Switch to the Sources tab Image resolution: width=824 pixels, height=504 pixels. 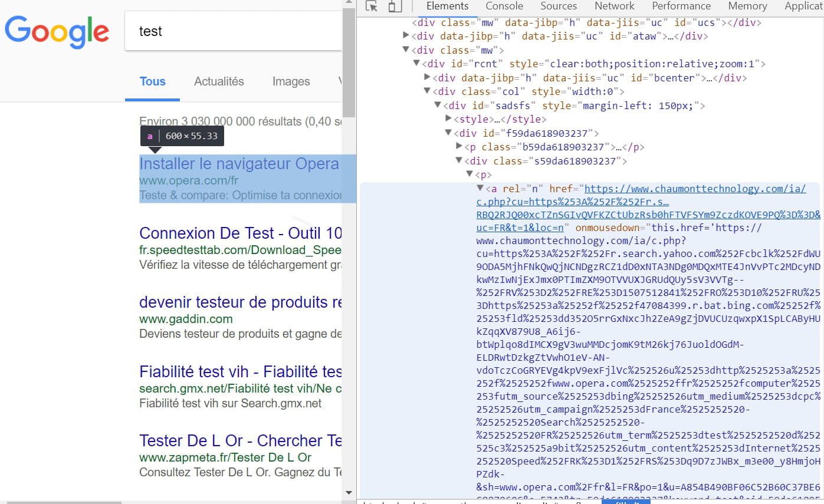[559, 6]
